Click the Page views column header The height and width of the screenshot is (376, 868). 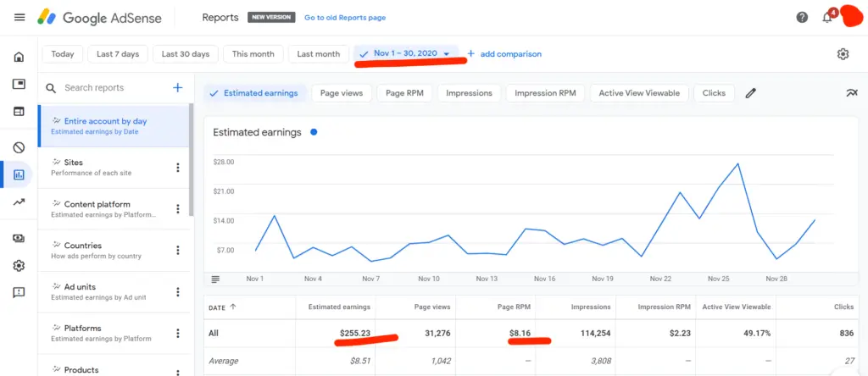click(431, 307)
